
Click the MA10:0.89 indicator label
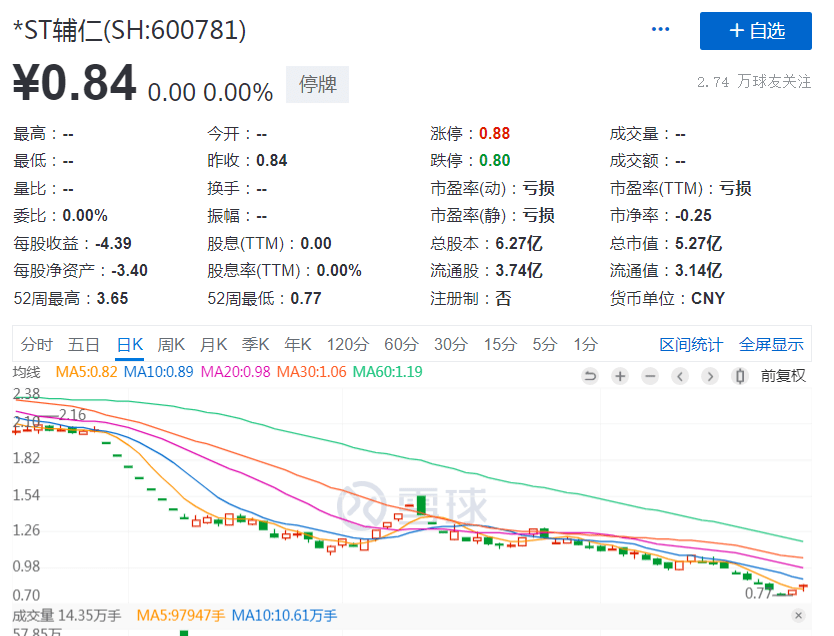coord(159,372)
